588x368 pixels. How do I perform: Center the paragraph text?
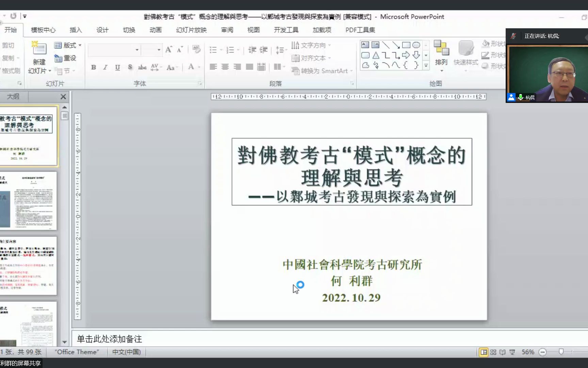click(x=225, y=67)
